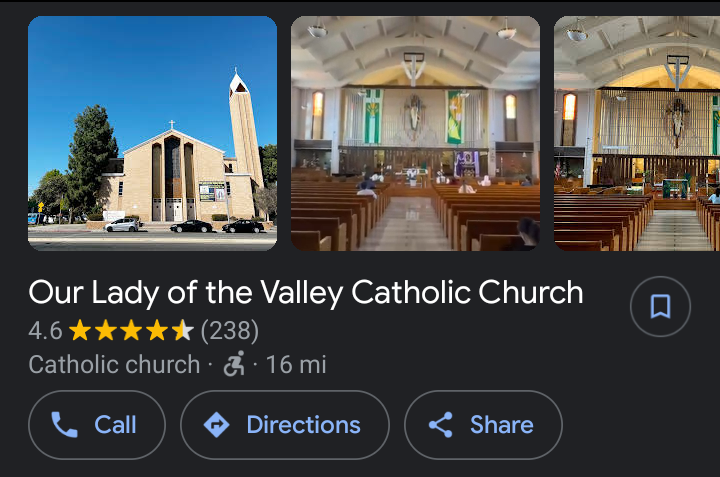Open the church exterior photo
The height and width of the screenshot is (477, 720).
[152, 133]
